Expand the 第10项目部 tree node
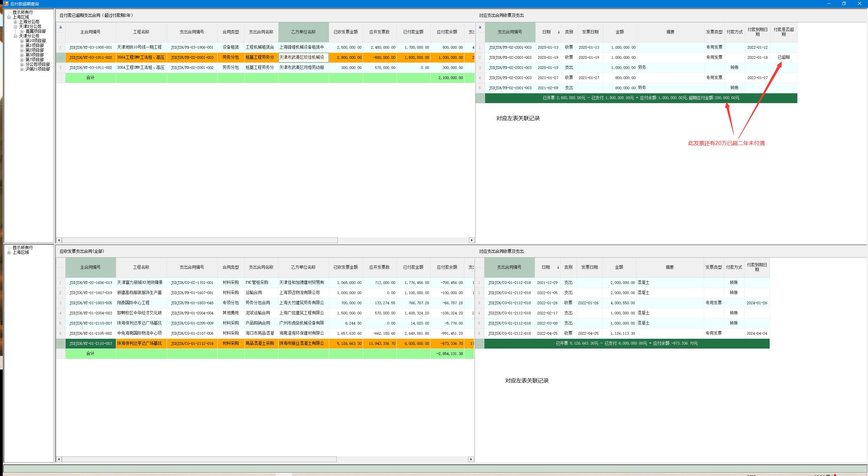 (x=22, y=41)
